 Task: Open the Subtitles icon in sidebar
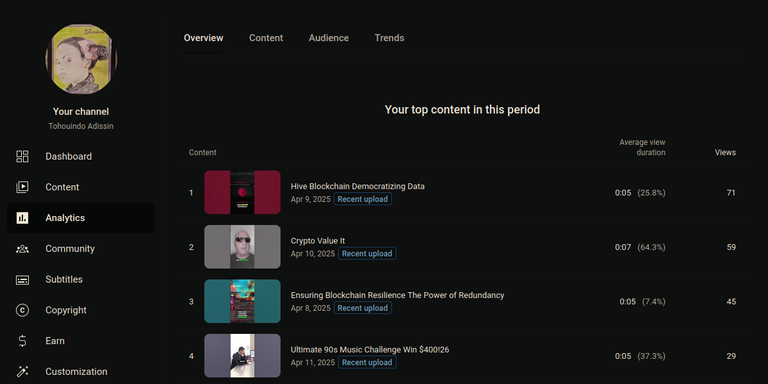(22, 280)
